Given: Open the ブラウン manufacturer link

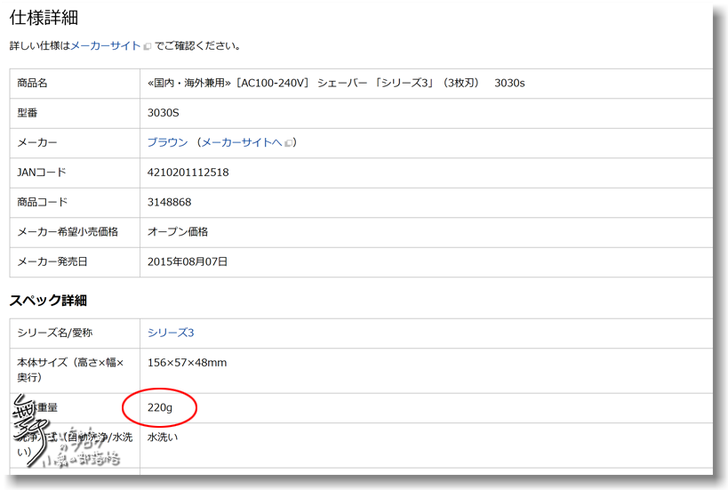Looking at the screenshot, I should point(167,142).
